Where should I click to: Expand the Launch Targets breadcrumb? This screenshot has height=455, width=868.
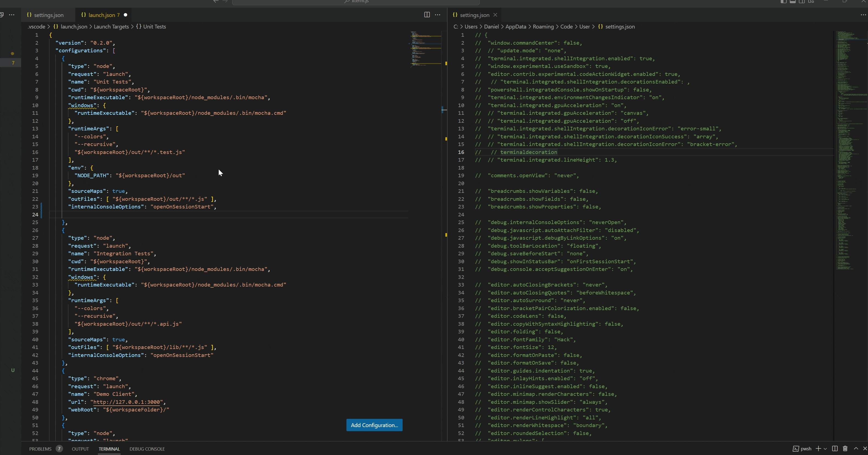(111, 27)
